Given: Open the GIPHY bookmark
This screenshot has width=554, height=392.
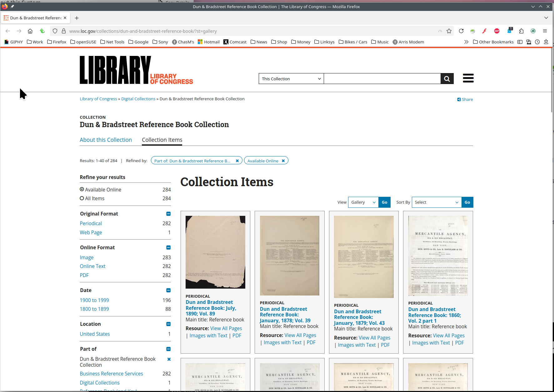Looking at the screenshot, I should click(x=13, y=42).
